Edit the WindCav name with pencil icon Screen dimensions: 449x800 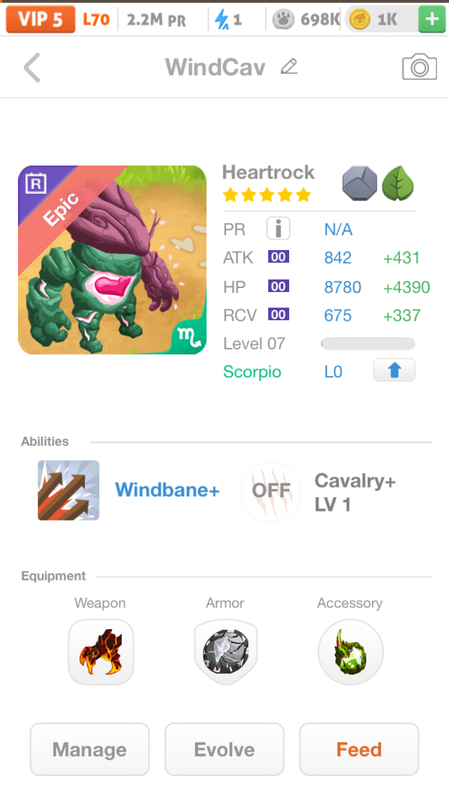point(289,67)
